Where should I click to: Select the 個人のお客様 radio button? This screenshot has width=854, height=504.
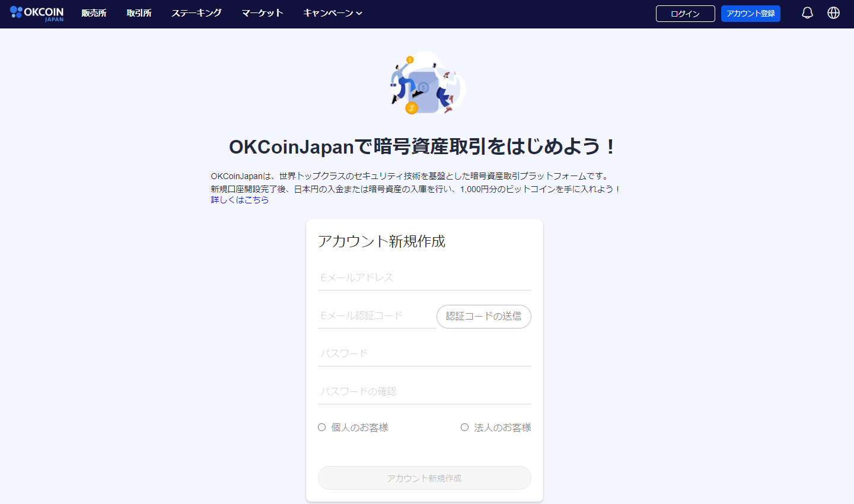coord(321,428)
